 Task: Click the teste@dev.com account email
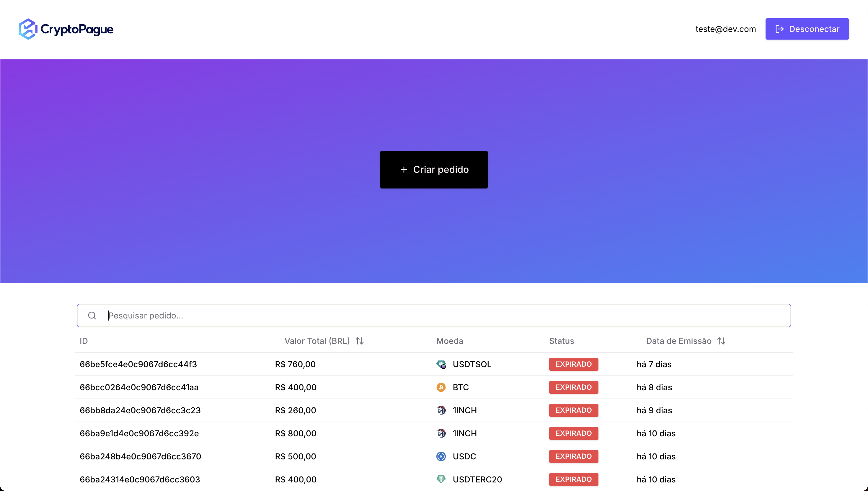point(725,29)
